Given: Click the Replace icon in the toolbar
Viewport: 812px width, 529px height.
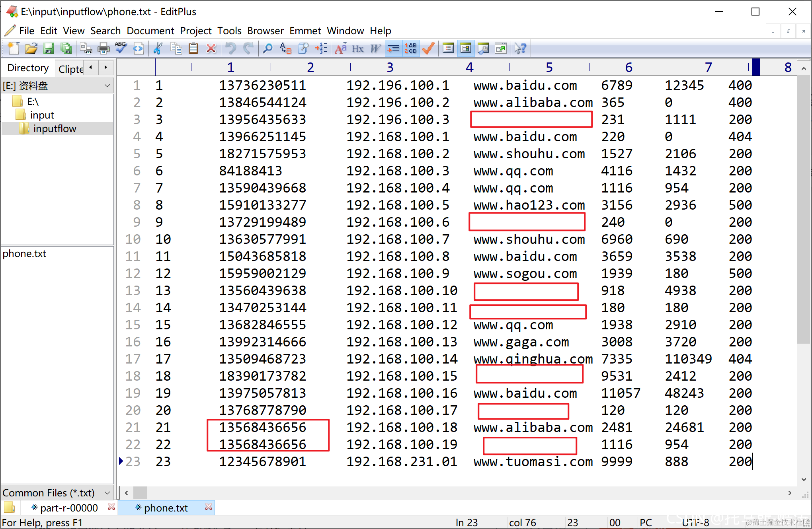Looking at the screenshot, I should [x=285, y=49].
